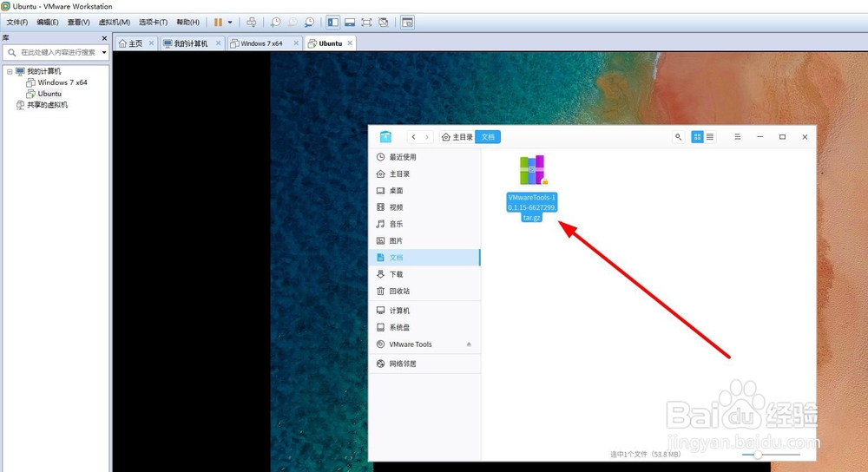
Task: Close the 主页 tab
Action: pos(151,43)
